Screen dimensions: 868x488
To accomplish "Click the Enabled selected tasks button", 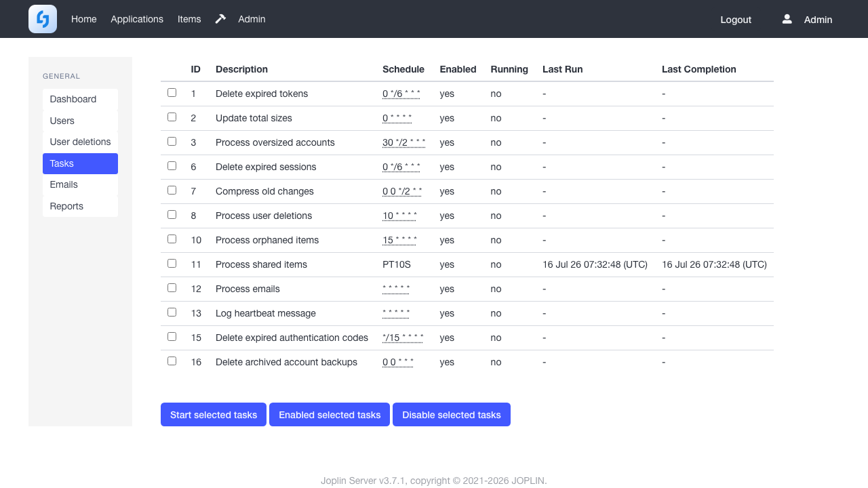I will point(330,415).
